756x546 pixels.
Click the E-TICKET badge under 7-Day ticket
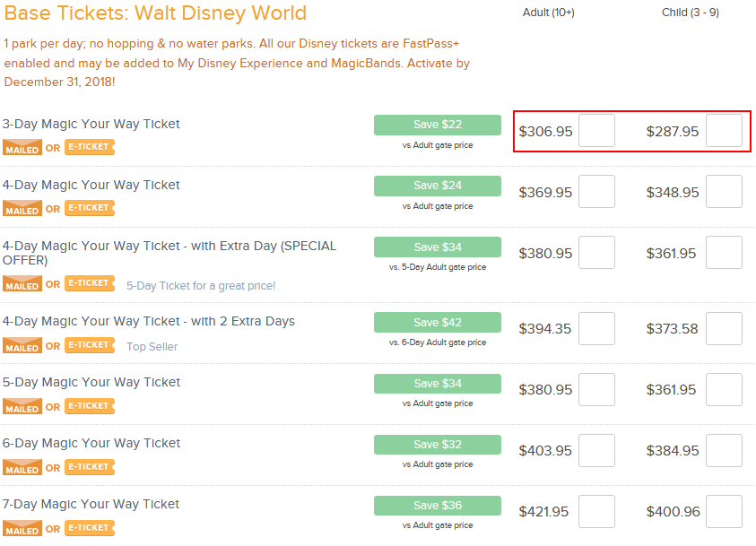(x=90, y=528)
